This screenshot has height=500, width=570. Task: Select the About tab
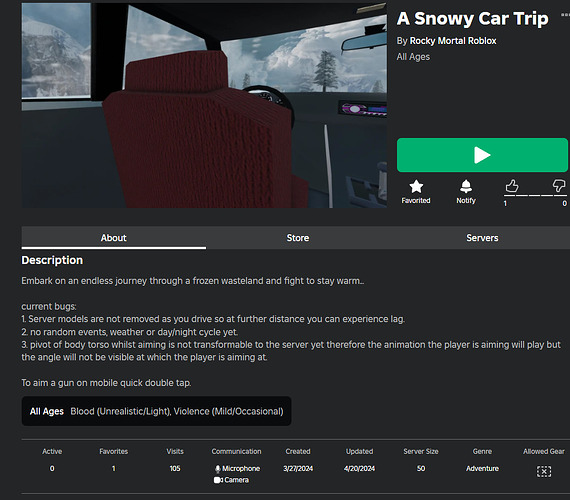click(113, 238)
